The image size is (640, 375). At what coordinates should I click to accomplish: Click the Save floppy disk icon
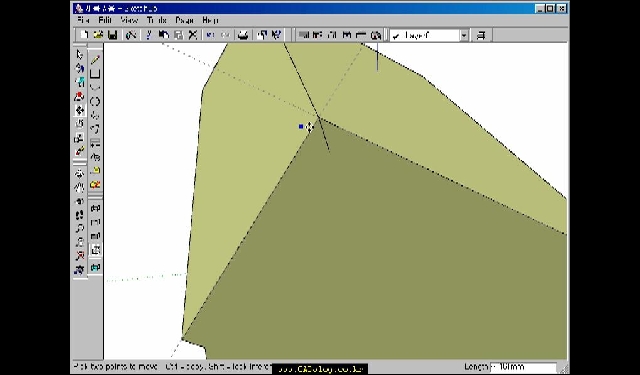pyautogui.click(x=113, y=35)
